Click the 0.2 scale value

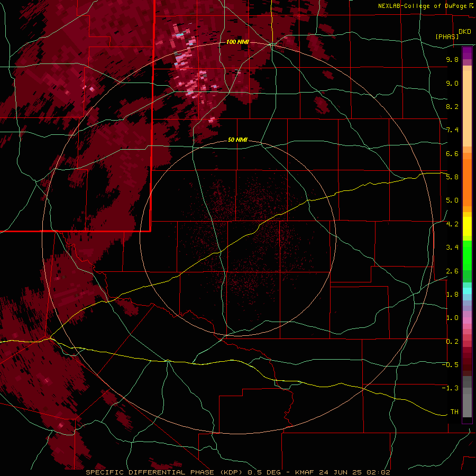coord(452,342)
